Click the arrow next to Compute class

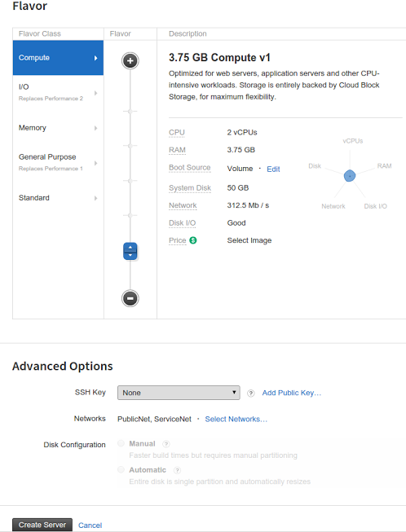95,58
